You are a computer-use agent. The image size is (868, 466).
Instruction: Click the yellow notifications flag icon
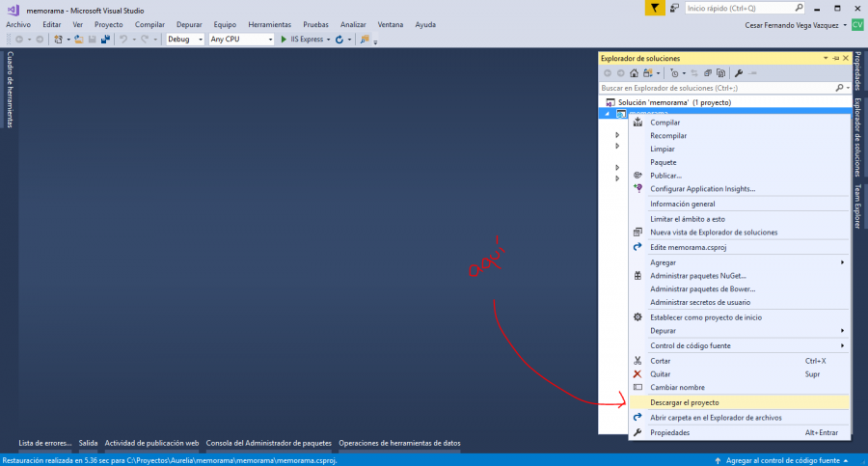[x=655, y=9]
